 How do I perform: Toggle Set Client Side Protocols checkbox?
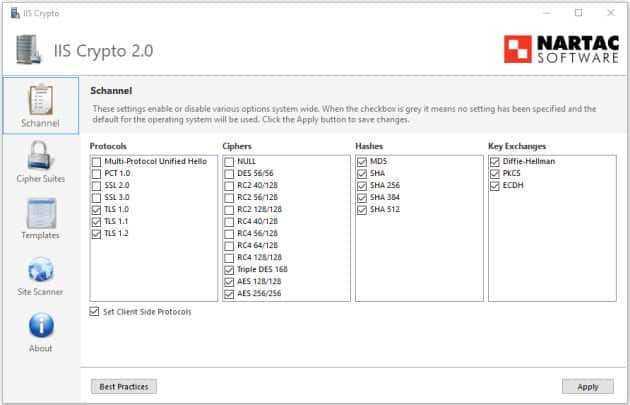tap(94, 311)
